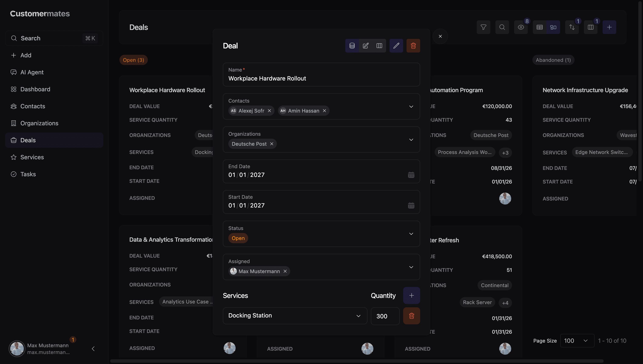The height and width of the screenshot is (364, 643).
Task: Go to Tasks in the sidebar
Action: [28, 174]
